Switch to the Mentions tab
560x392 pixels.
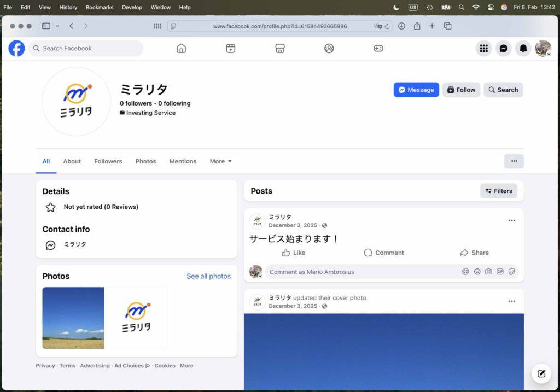click(x=183, y=161)
